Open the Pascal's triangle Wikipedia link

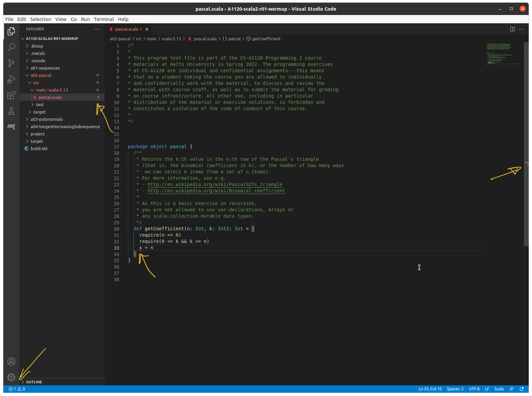click(x=215, y=184)
